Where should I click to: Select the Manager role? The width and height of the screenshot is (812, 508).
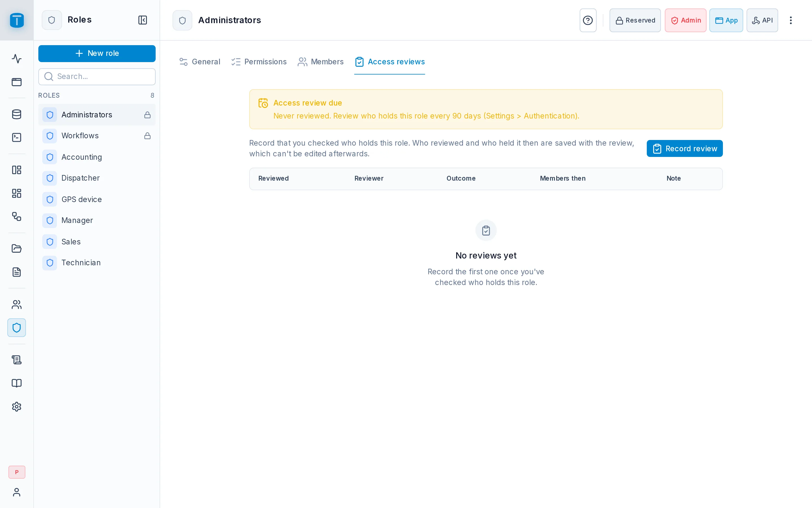[97, 220]
